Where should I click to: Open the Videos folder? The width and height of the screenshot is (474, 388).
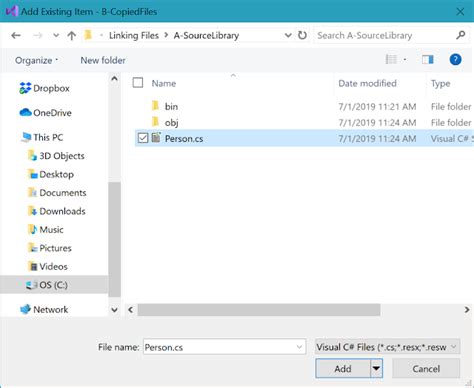click(x=48, y=266)
